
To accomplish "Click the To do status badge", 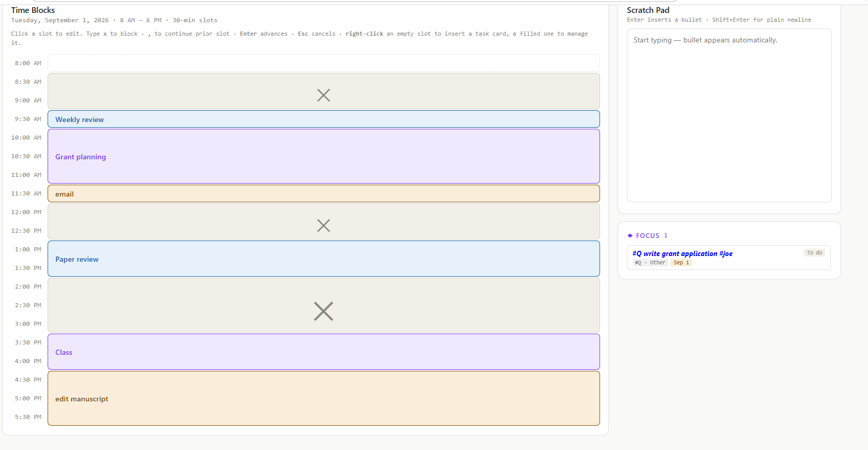I will (x=814, y=253).
